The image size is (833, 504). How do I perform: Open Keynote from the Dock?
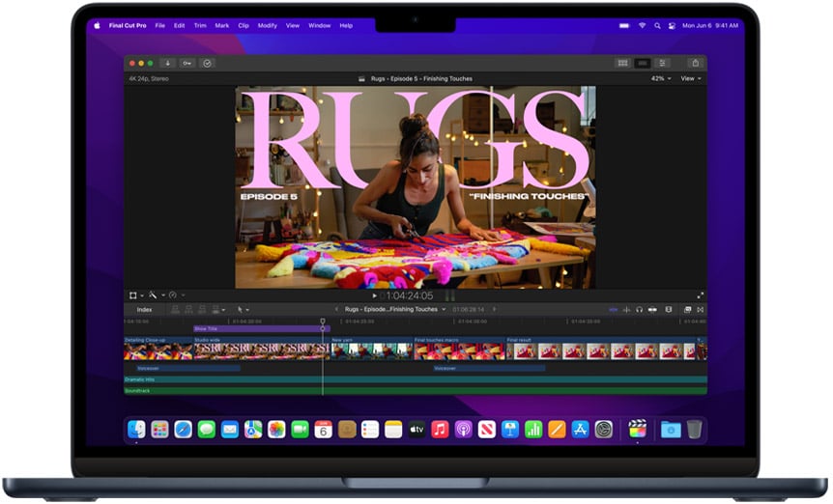tap(510, 430)
